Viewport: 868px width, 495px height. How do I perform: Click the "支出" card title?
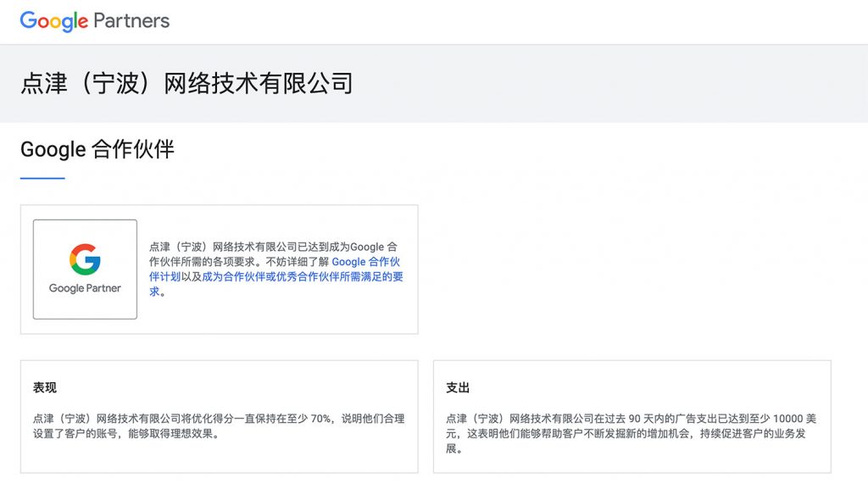pos(458,387)
